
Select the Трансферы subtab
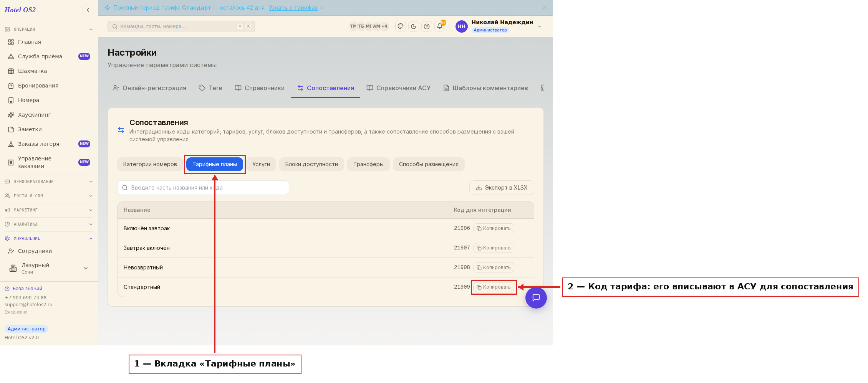click(368, 164)
